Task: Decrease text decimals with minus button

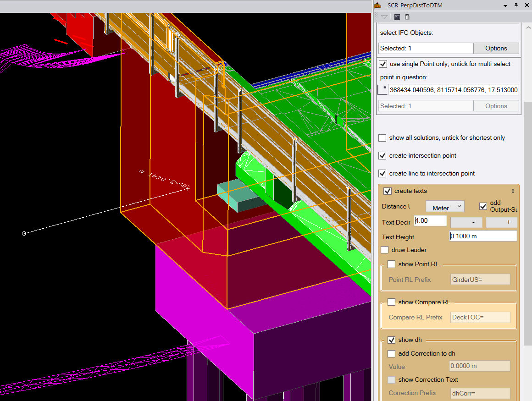Action: 466,222
